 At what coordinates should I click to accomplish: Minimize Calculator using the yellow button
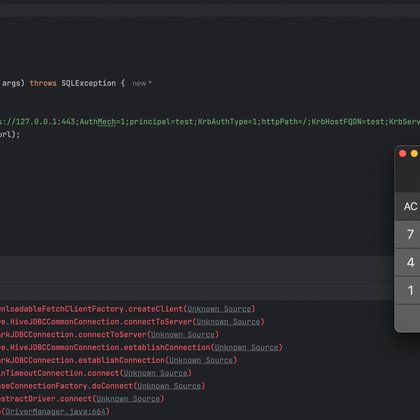coord(414,153)
